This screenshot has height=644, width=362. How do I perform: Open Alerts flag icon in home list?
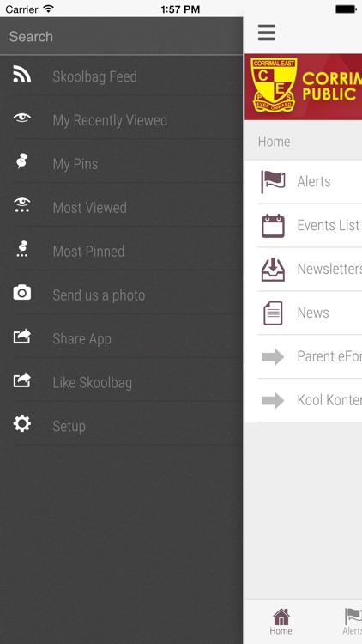(273, 181)
